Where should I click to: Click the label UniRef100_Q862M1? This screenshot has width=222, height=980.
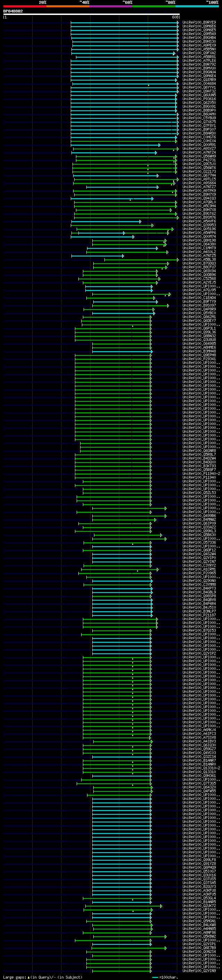click(199, 317)
